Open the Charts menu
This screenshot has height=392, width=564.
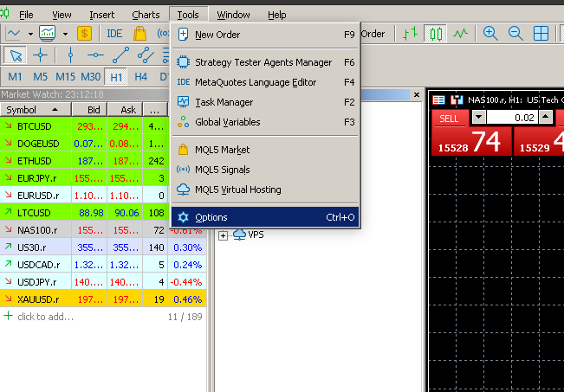click(146, 15)
